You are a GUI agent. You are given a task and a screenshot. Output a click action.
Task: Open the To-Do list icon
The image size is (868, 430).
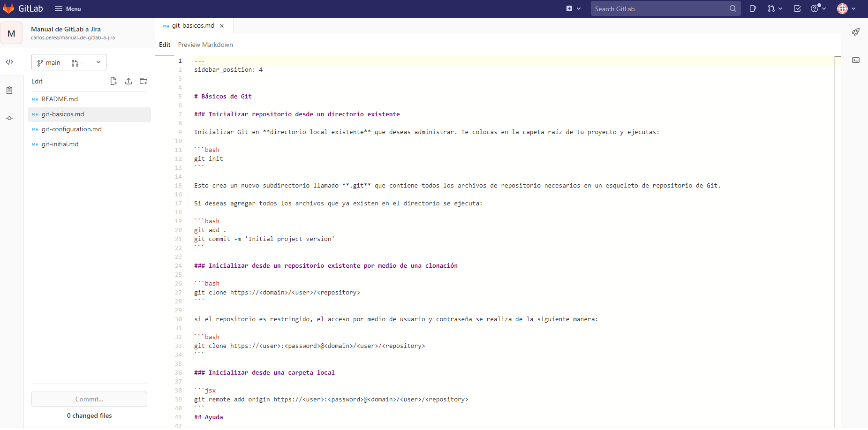click(797, 8)
